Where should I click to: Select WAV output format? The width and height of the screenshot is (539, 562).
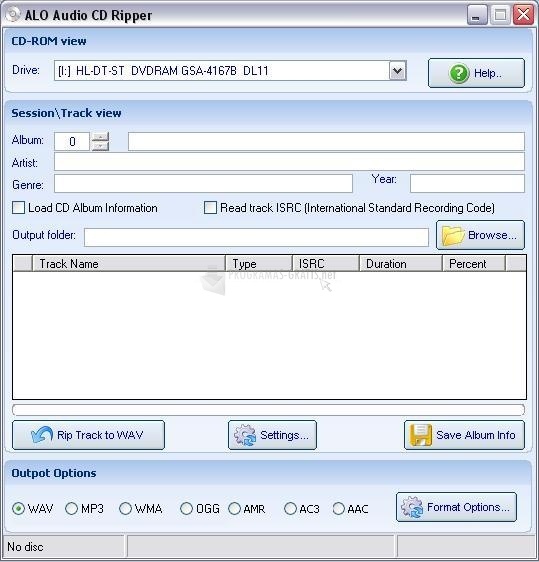click(18, 508)
